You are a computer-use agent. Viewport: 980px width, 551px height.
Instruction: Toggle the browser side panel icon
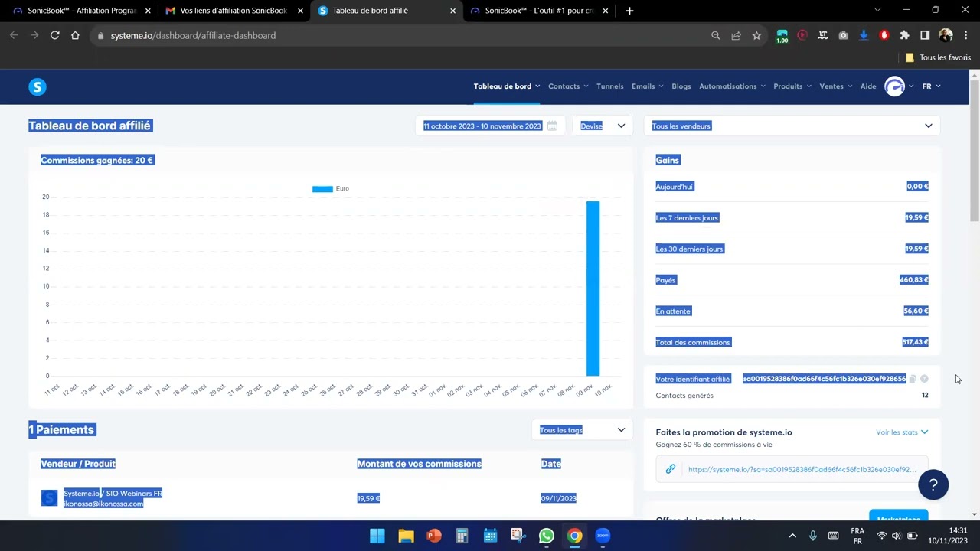click(x=925, y=35)
